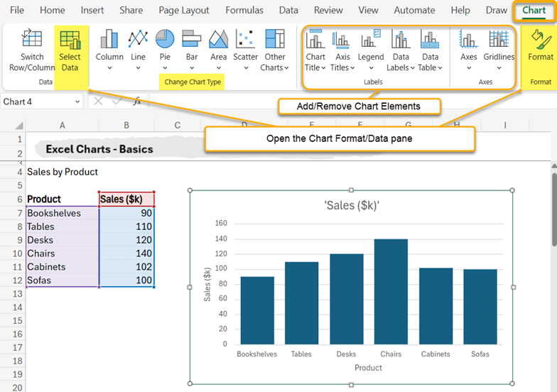
Task: Select the vertical Sales ($k) axis title
Action: 207,284
